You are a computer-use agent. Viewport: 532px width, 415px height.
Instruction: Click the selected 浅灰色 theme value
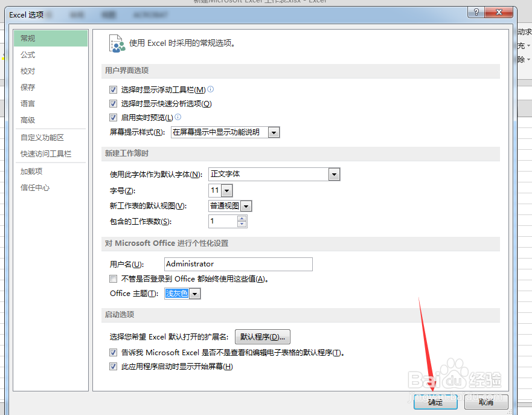177,294
